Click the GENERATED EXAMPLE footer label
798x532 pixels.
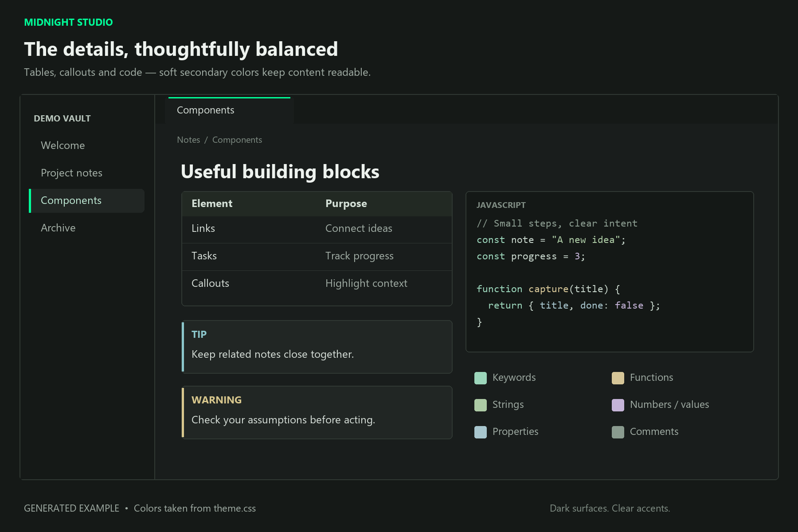(x=71, y=508)
